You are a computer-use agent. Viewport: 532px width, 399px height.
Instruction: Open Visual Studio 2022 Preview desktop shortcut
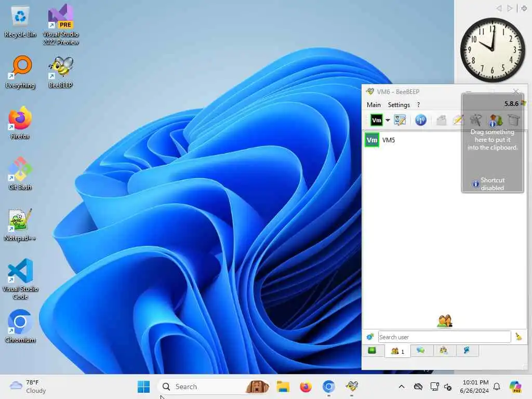tap(61, 24)
